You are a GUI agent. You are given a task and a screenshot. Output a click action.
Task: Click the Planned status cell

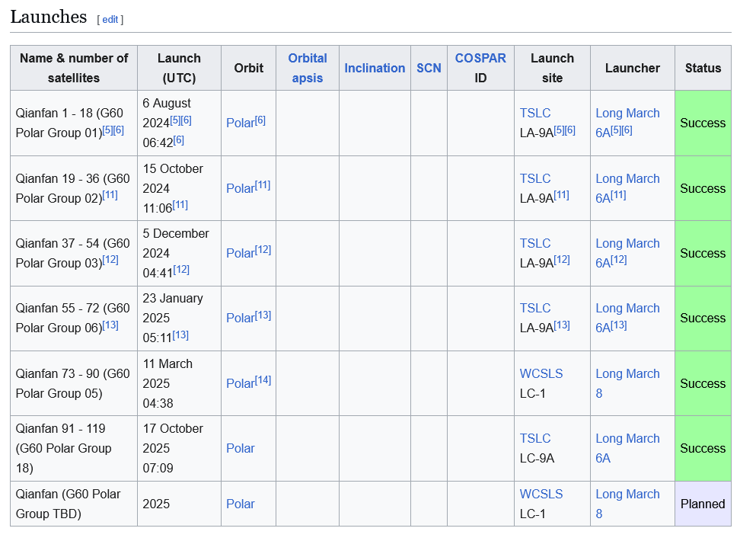(x=702, y=504)
